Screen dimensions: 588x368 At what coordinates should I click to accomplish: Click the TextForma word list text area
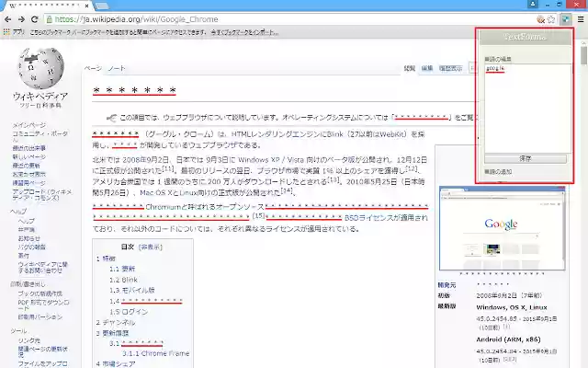[x=528, y=109]
